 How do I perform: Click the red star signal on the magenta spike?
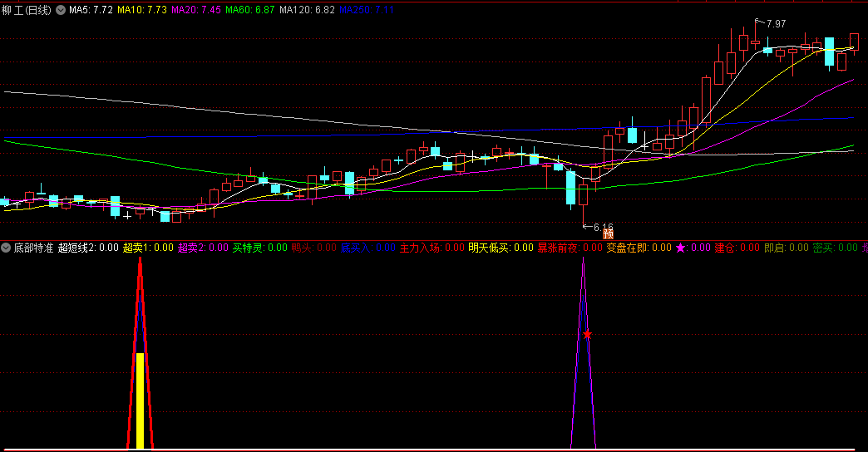(587, 335)
